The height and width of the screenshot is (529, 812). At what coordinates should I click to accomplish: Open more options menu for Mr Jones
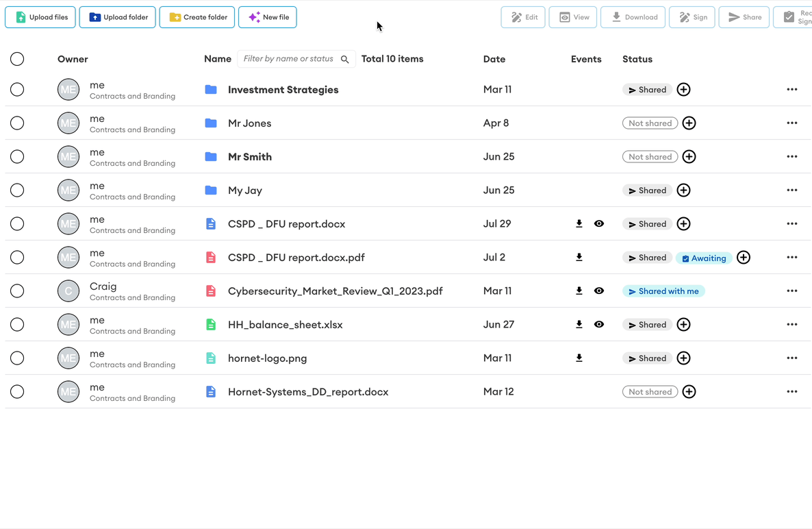(792, 123)
